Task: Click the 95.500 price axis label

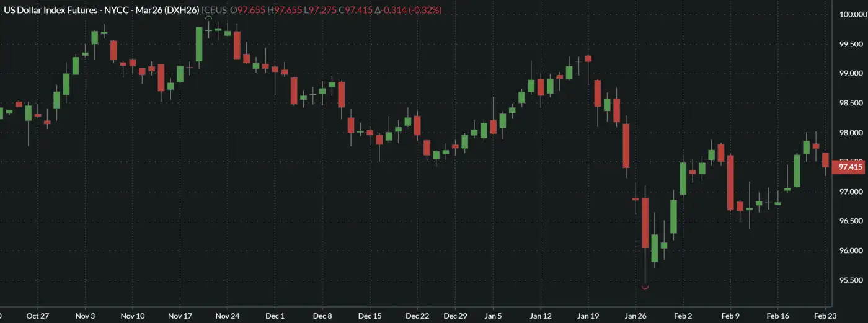Action: (x=851, y=280)
